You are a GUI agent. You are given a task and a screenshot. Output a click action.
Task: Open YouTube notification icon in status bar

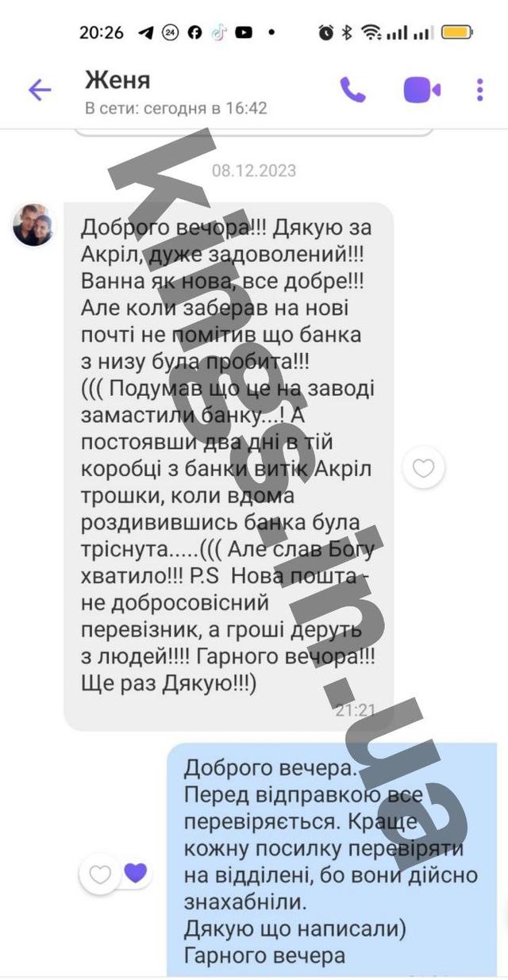coord(244,33)
